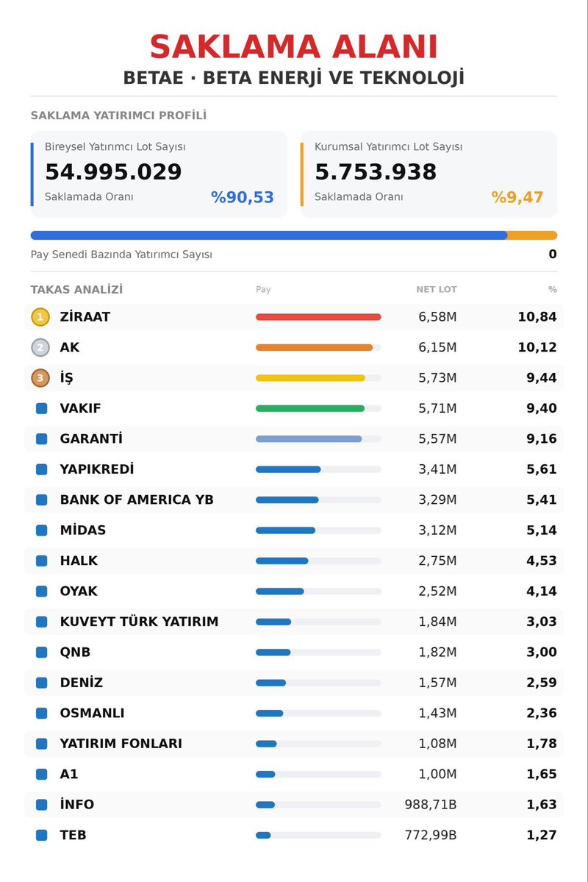The image size is (588, 882).
Task: Click the 1,00M net lot for A1
Action: [x=437, y=774]
